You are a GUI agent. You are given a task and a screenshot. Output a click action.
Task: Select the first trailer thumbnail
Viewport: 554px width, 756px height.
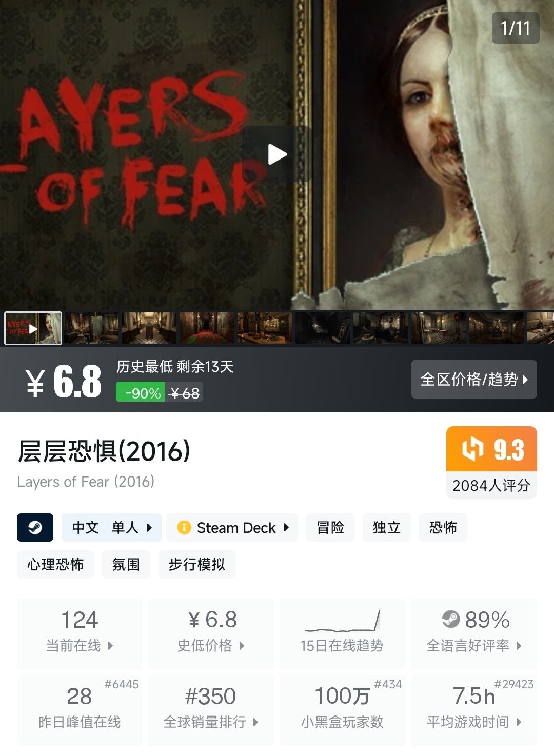[33, 328]
